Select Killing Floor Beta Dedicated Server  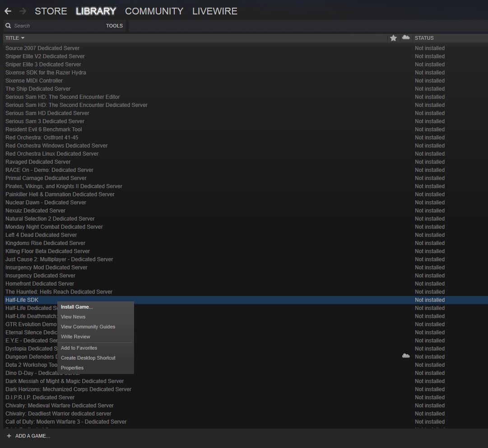(246, 251)
